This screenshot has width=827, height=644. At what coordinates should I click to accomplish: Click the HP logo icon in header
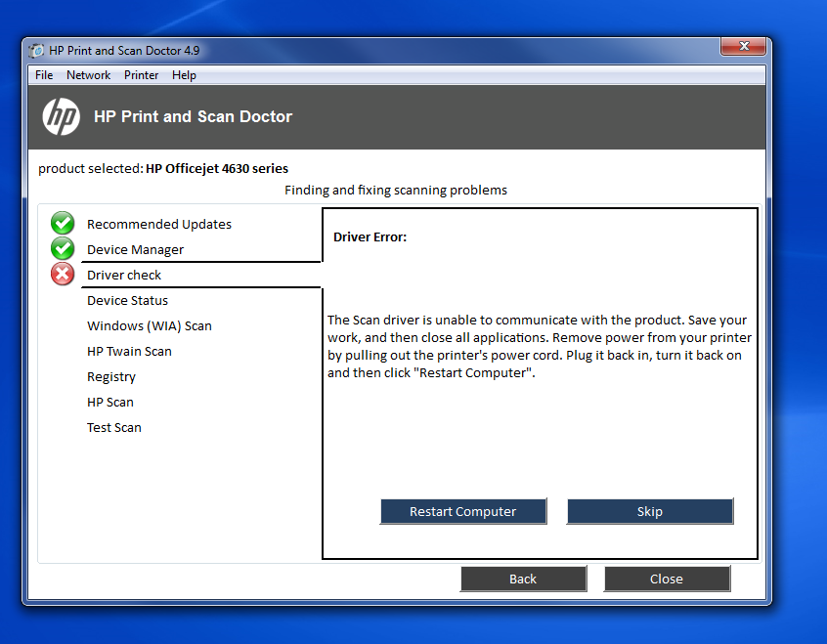(x=62, y=116)
